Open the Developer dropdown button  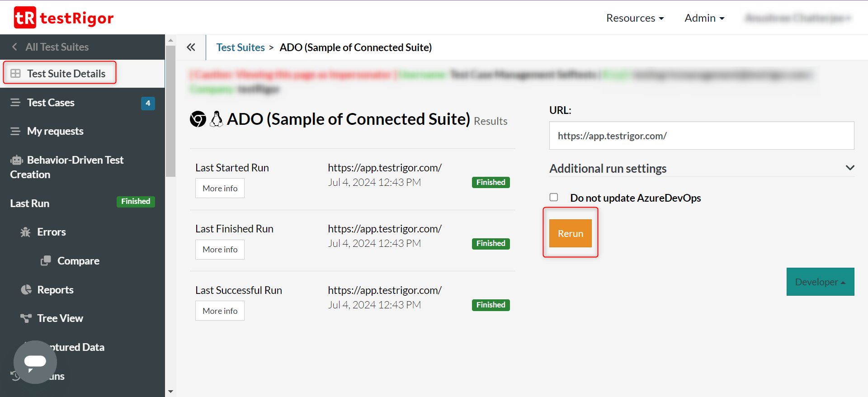(x=820, y=282)
